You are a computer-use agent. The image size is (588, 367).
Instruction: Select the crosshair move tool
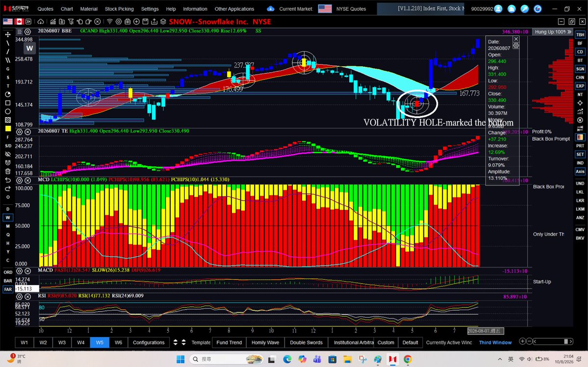pyautogui.click(x=7, y=34)
